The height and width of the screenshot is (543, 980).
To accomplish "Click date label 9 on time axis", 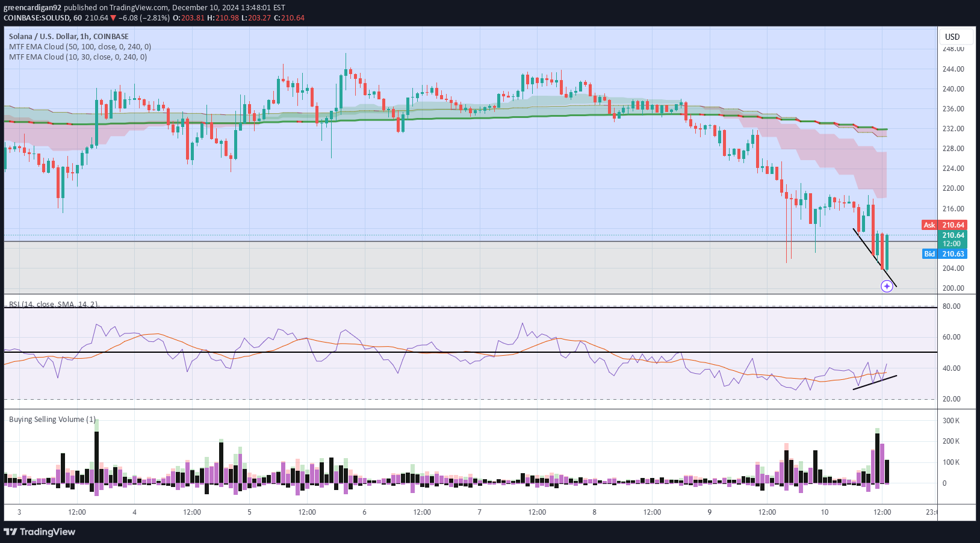I will (x=709, y=512).
